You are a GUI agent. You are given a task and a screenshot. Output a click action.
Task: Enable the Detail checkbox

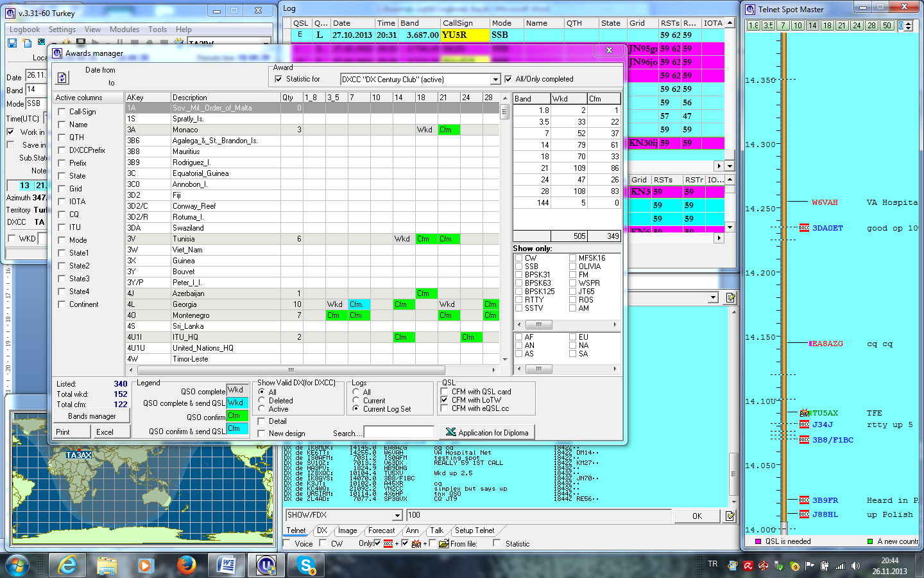262,421
